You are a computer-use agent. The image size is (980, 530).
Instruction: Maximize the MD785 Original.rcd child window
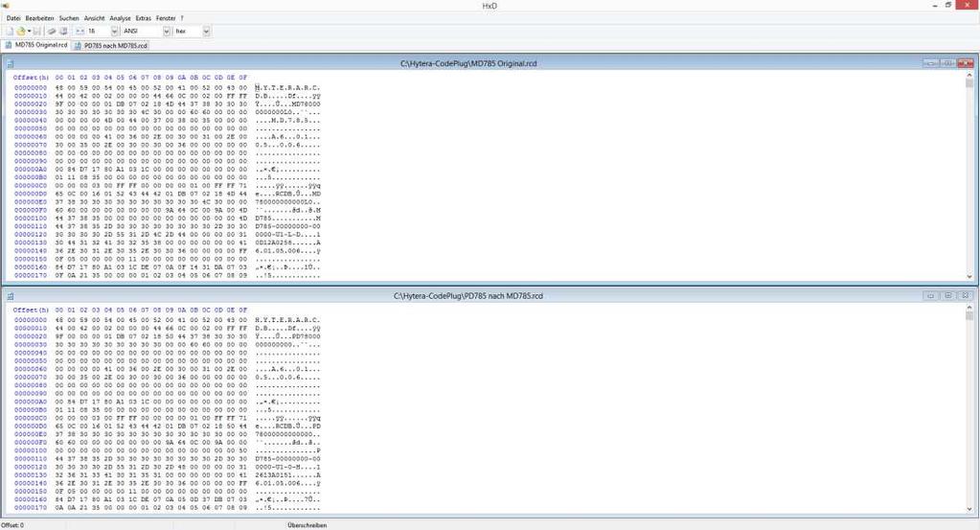coord(947,63)
